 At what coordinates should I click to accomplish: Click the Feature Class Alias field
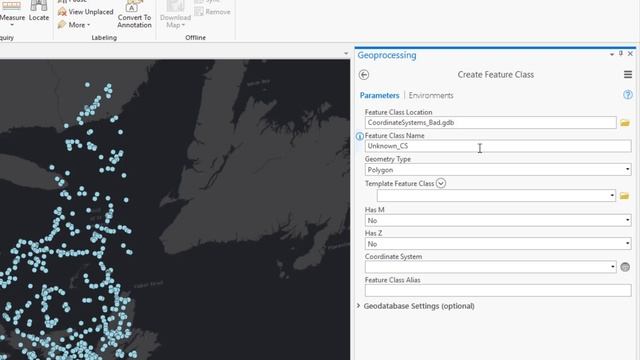click(498, 290)
